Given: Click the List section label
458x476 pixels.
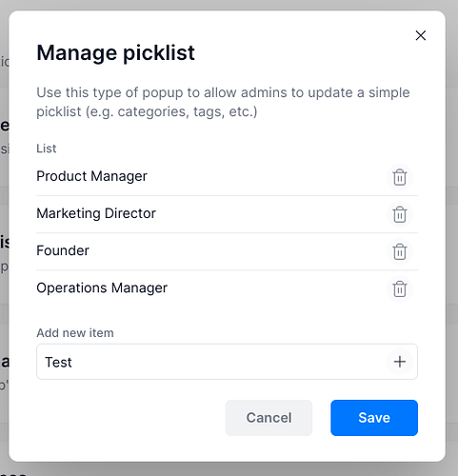Looking at the screenshot, I should [x=47, y=149].
